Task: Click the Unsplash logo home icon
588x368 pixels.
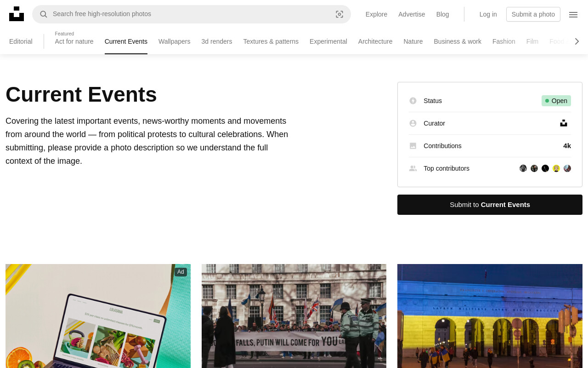Action: 17,14
